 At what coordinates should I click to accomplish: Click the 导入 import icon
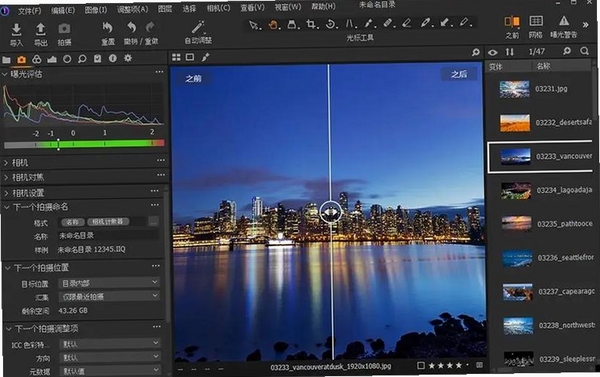(16, 29)
